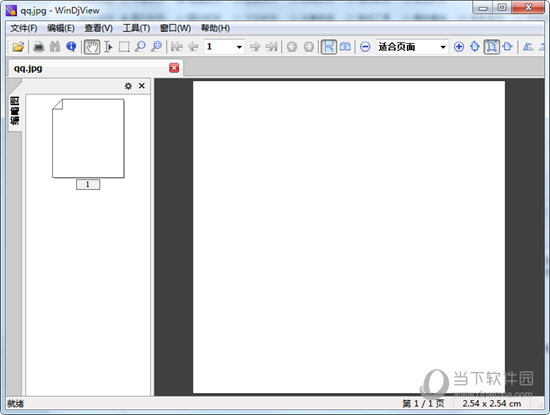Image resolution: width=550 pixels, height=415 pixels.
Task: Click the page label 1 under thumbnail
Action: tap(88, 184)
